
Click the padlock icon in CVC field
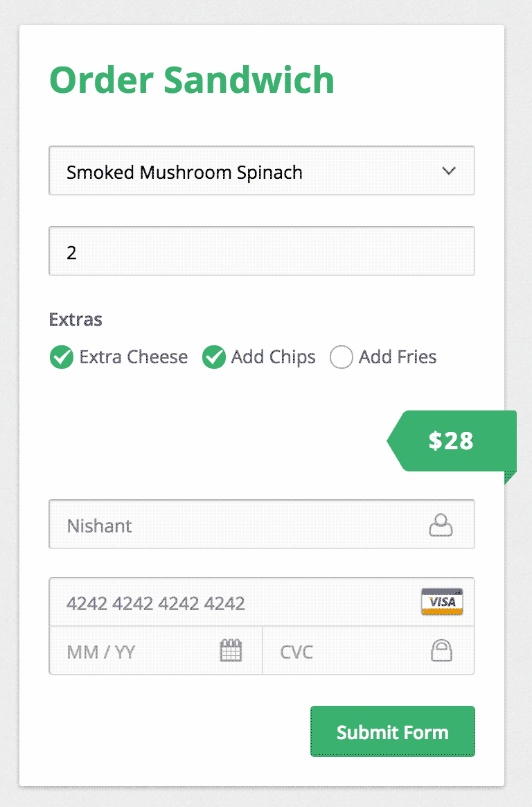tap(441, 650)
